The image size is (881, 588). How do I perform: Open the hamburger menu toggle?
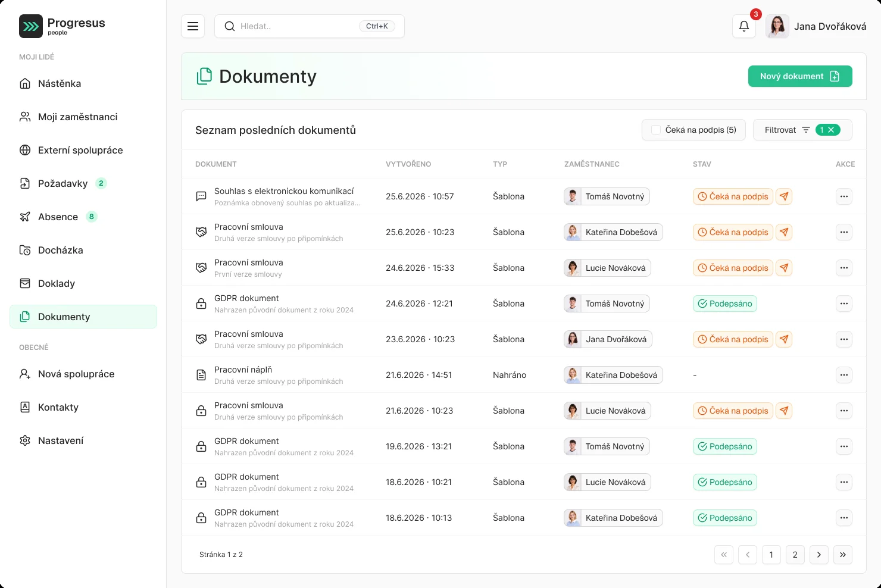coord(193,26)
